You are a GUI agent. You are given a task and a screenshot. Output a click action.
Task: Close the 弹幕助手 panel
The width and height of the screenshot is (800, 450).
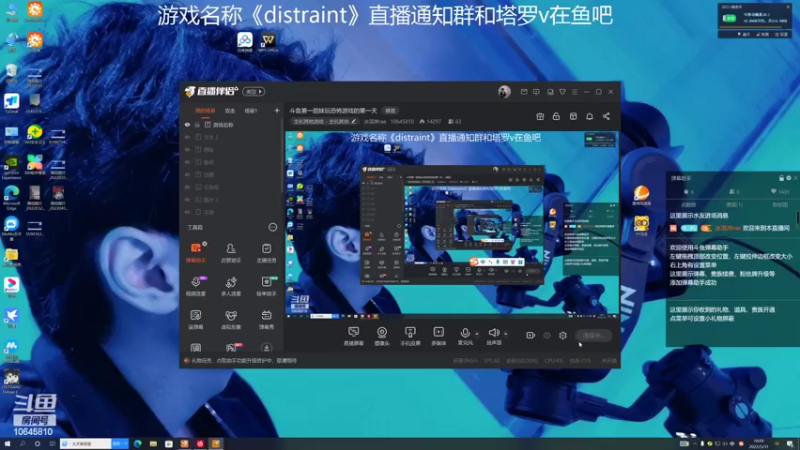coord(796,178)
